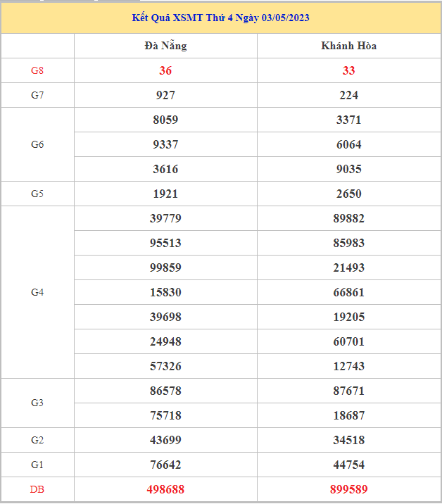The height and width of the screenshot is (504, 442).
Task: Select the G7 value 927
Action: coord(165,95)
